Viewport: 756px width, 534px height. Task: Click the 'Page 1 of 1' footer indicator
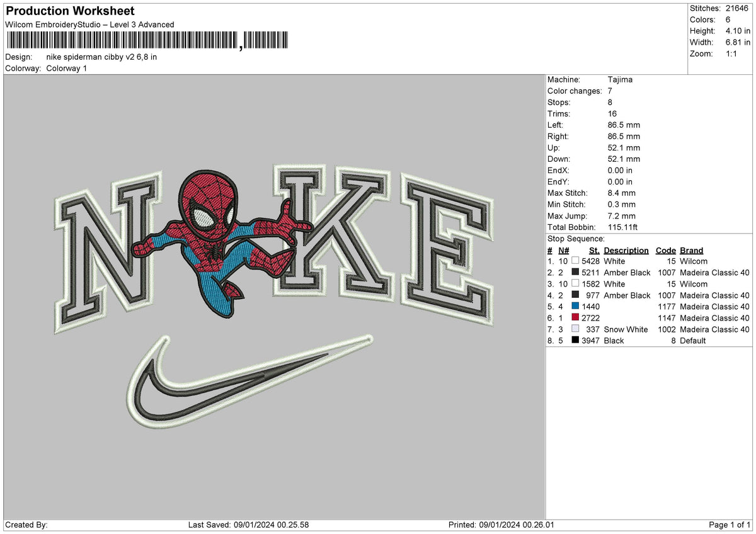730,525
